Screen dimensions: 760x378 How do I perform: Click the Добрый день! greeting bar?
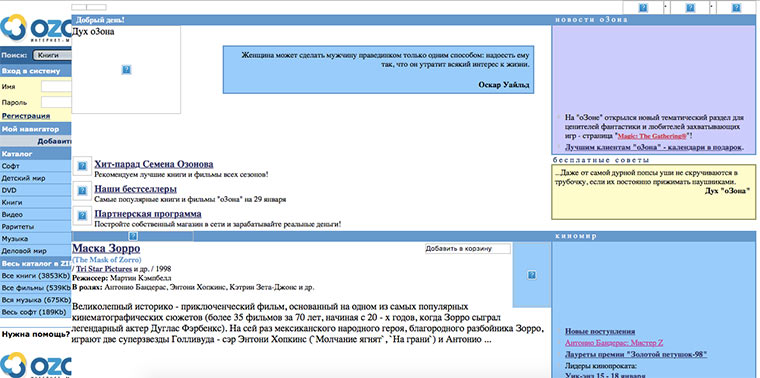[311, 20]
